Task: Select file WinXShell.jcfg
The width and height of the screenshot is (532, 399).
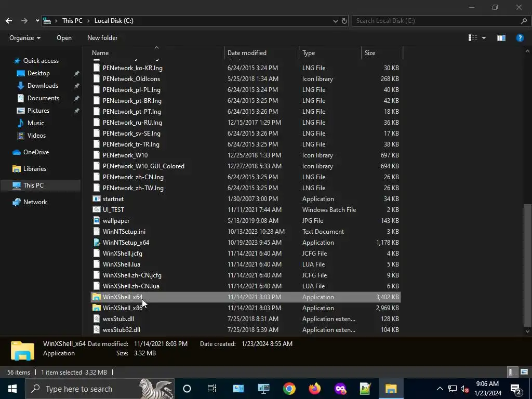Action: point(123,254)
